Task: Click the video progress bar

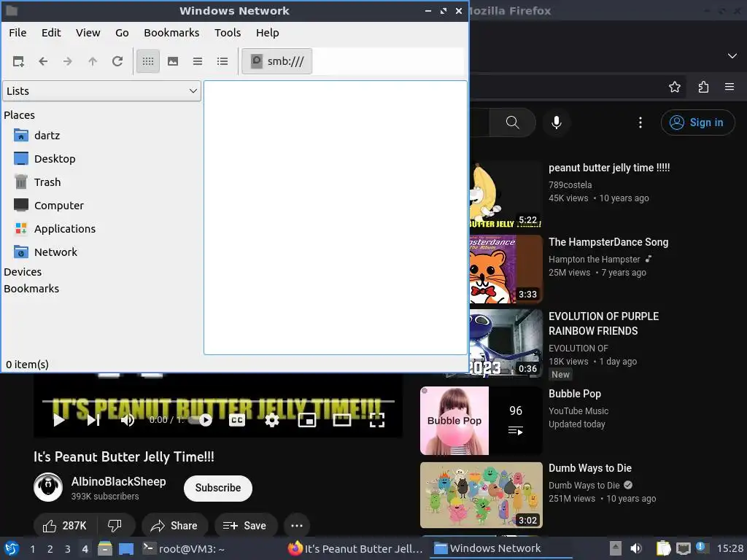Action: tap(218, 402)
